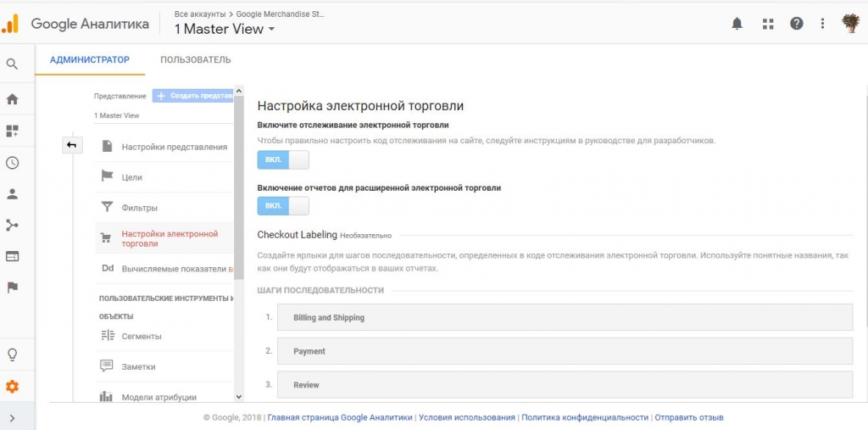The image size is (868, 430).
Task: Open Acquisition branching arrows icon
Action: tap(12, 225)
